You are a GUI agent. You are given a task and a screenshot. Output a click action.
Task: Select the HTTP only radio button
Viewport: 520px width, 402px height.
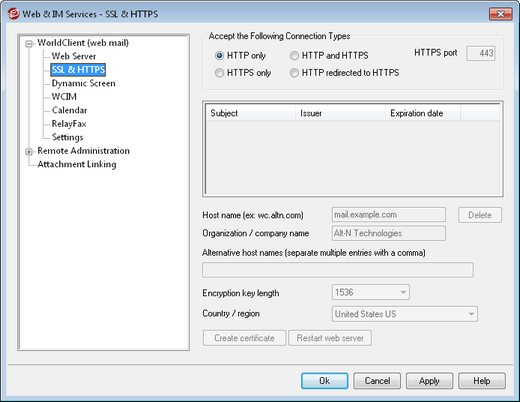[x=219, y=56]
